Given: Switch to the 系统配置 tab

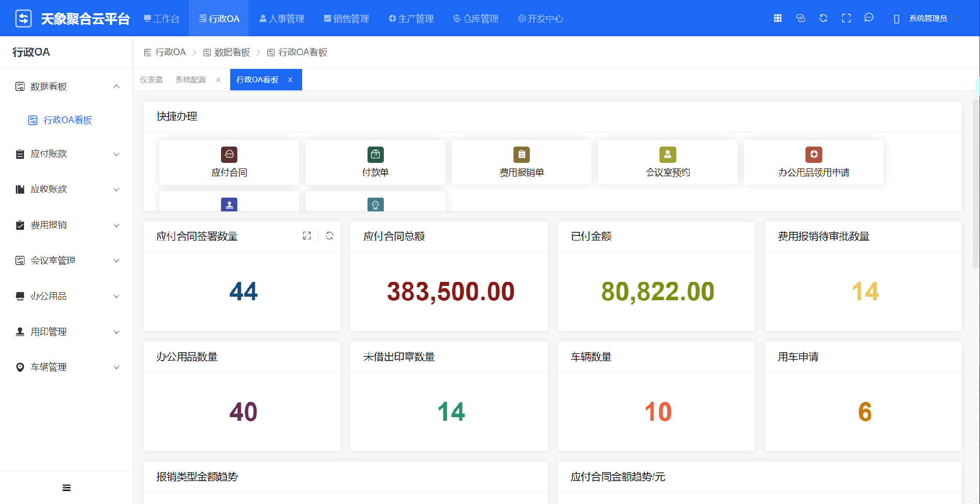Looking at the screenshot, I should pyautogui.click(x=190, y=80).
